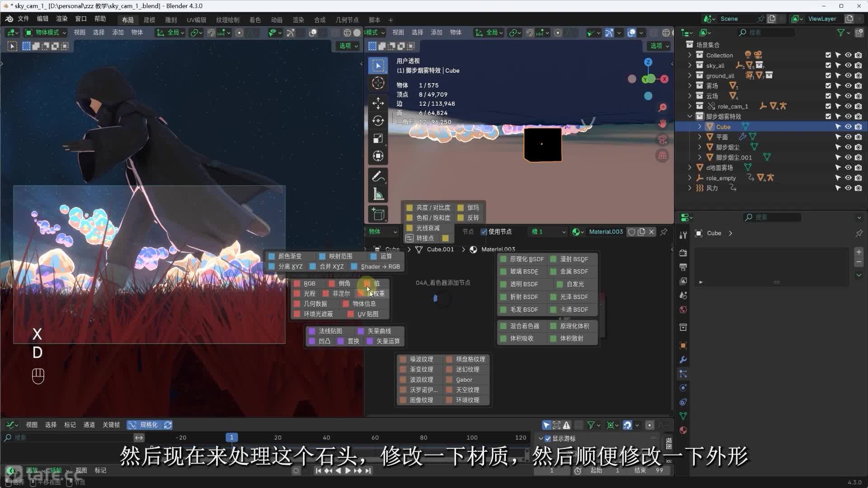The height and width of the screenshot is (488, 868).
Task: Toggle camera view gizmo button
Action: point(662,140)
